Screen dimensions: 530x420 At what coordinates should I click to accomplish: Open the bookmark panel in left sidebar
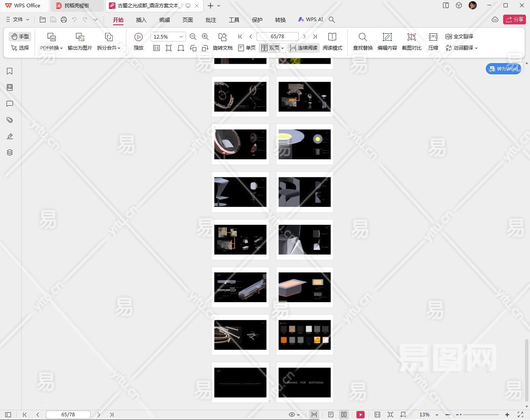tap(10, 71)
